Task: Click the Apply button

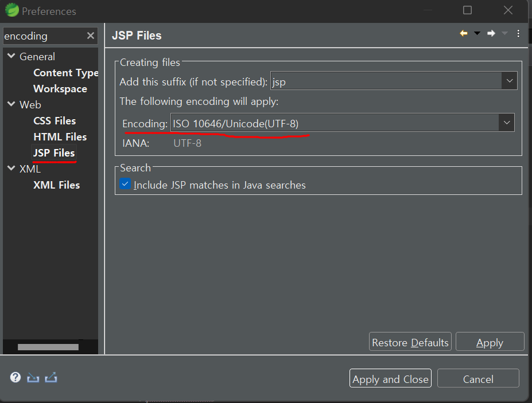Action: click(x=490, y=342)
